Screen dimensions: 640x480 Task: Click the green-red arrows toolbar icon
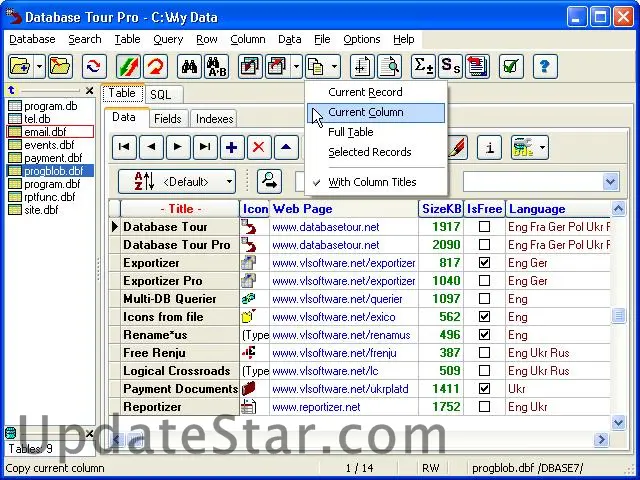click(x=128, y=66)
